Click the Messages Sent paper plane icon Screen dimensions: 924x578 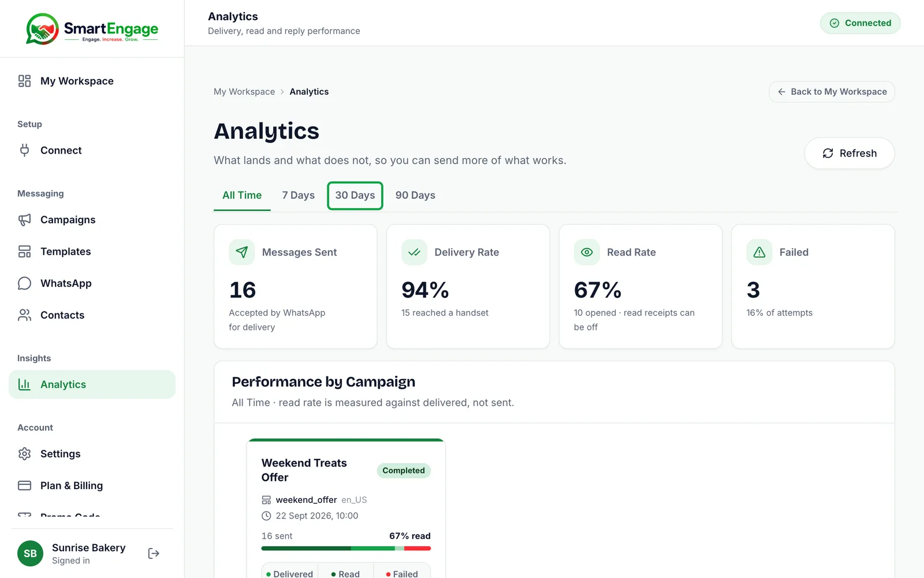coord(242,252)
